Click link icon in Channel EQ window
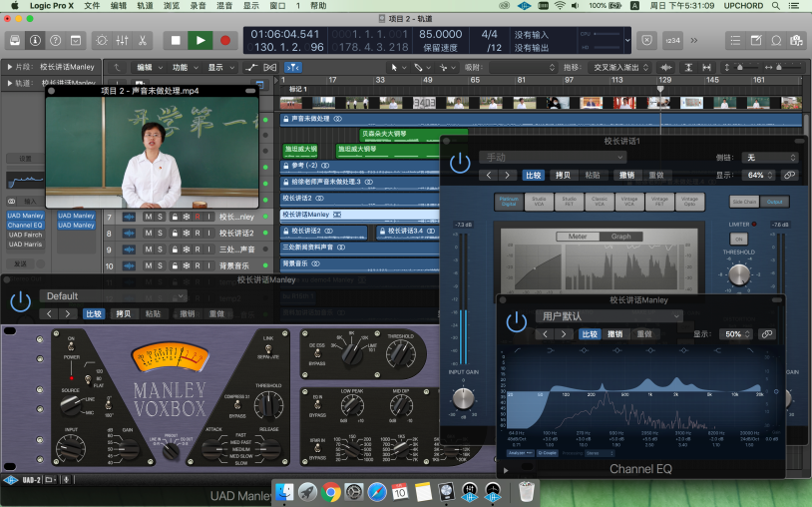Screen dimensions: 812x507 pos(767,334)
